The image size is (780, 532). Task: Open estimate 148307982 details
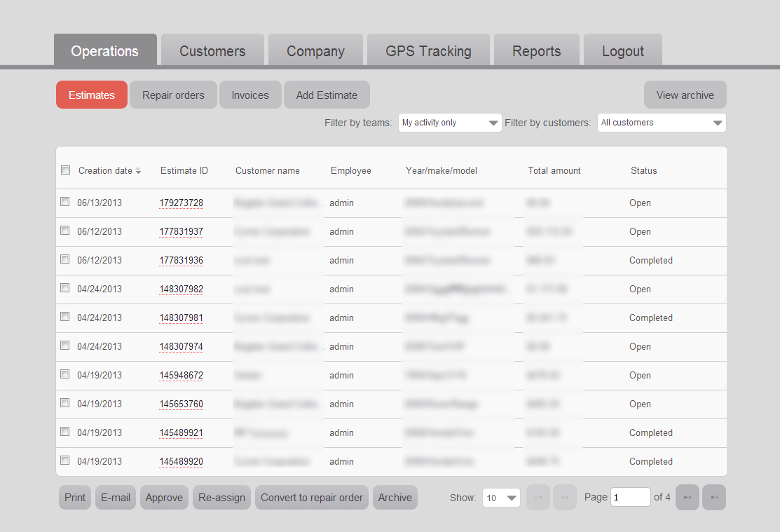click(x=182, y=289)
